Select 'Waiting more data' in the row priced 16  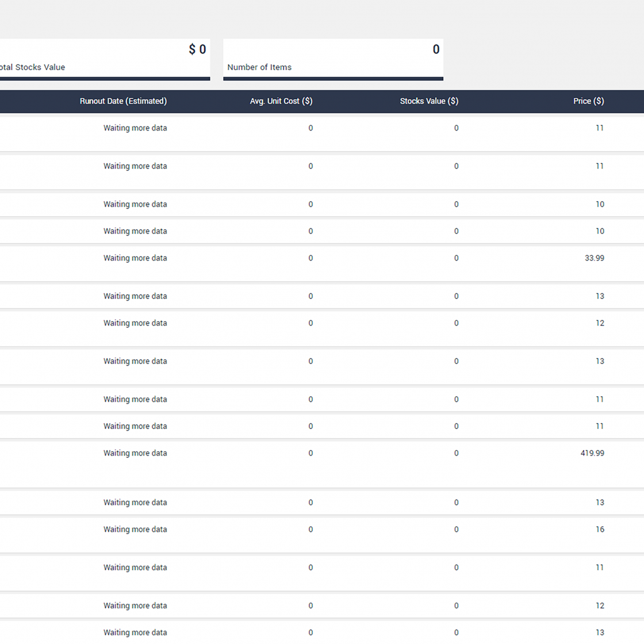(135, 530)
